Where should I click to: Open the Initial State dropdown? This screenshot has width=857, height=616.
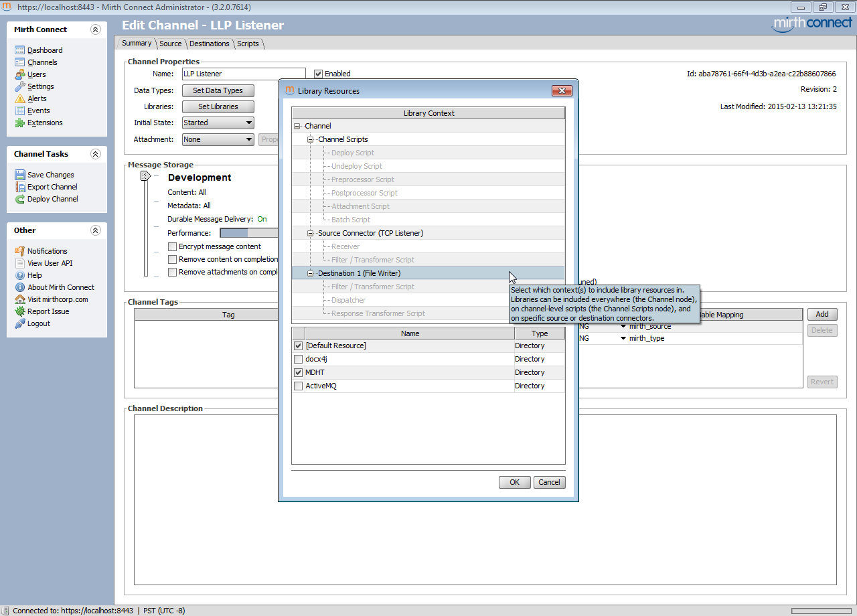click(x=218, y=123)
